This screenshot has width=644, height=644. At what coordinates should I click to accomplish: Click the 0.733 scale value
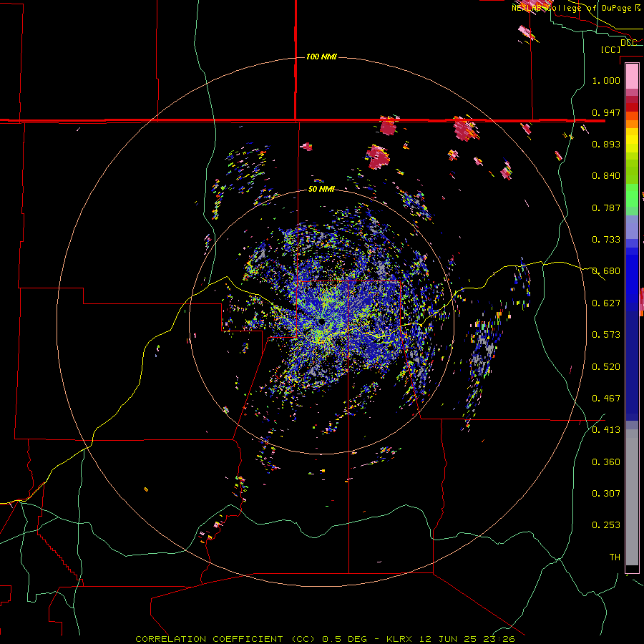(606, 240)
